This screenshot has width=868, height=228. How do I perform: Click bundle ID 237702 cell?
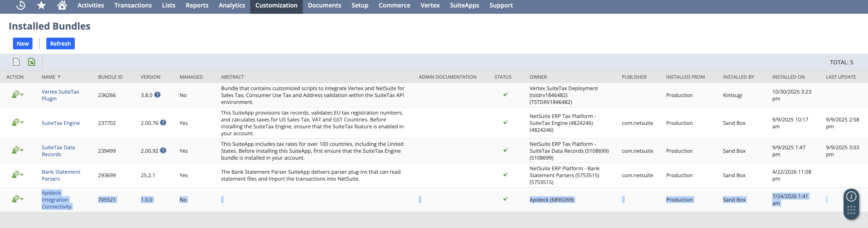(107, 123)
